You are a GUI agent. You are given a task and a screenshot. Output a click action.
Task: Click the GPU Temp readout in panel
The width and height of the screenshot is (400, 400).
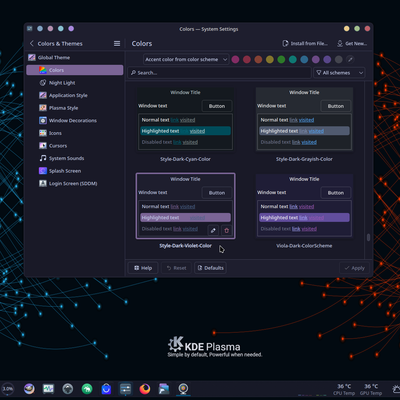tap(371, 389)
